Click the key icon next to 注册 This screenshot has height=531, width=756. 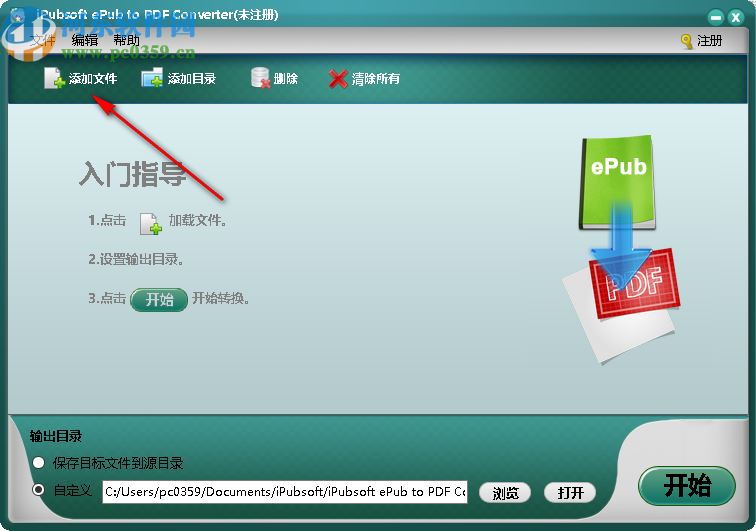pos(687,41)
